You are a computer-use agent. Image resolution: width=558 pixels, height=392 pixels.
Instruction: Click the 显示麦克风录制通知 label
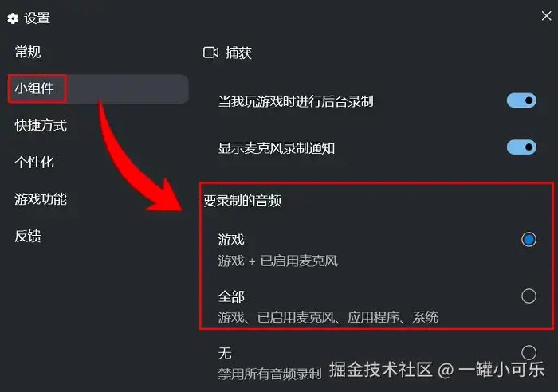277,148
